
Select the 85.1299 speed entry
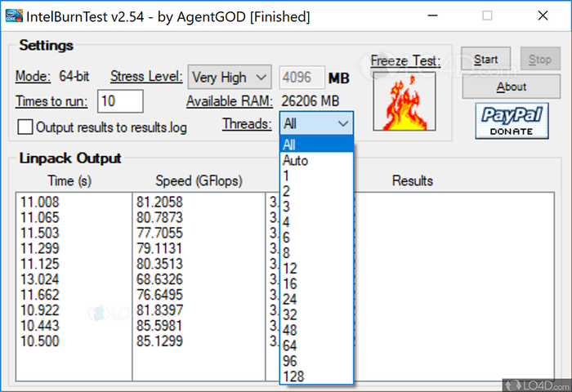[x=159, y=341]
